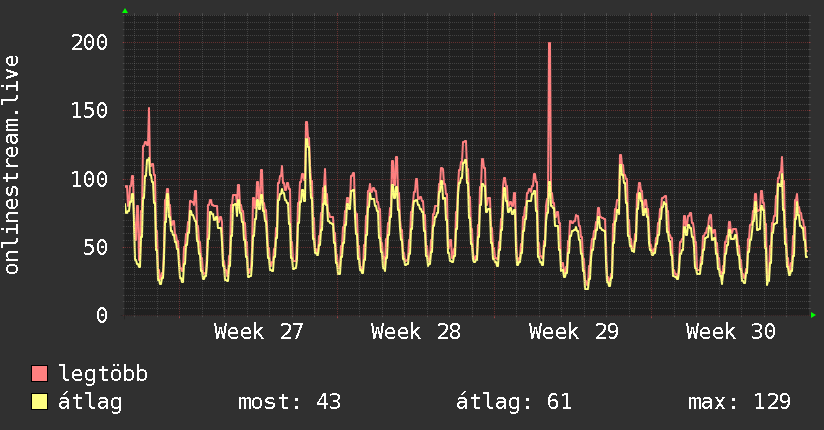Select the átlag legend label
This screenshot has height=430, width=824.
90,402
